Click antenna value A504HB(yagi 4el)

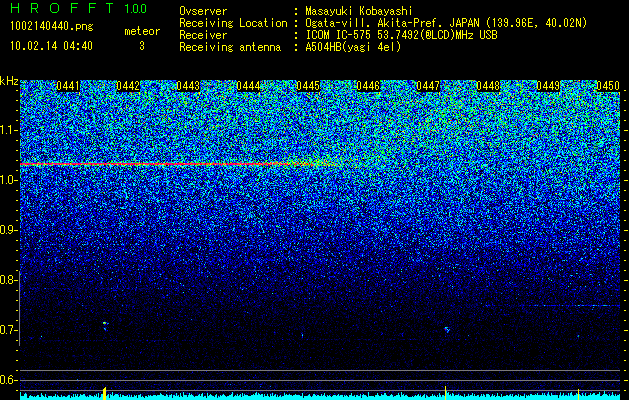pos(353,47)
